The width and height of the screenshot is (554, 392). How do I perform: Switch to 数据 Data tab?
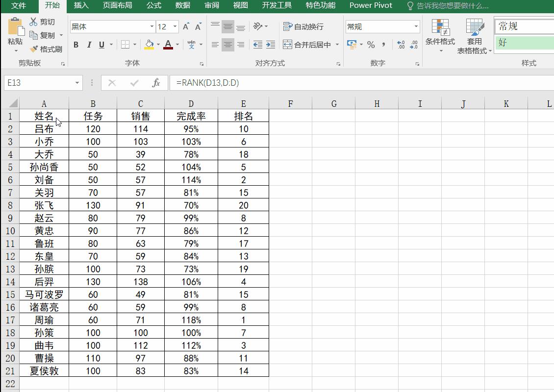(x=183, y=6)
